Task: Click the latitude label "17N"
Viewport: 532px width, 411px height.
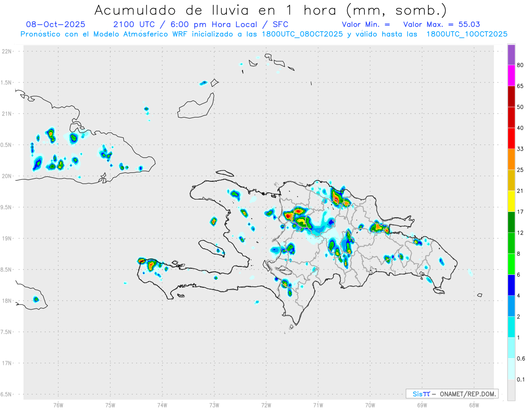Action: pyautogui.click(x=7, y=363)
